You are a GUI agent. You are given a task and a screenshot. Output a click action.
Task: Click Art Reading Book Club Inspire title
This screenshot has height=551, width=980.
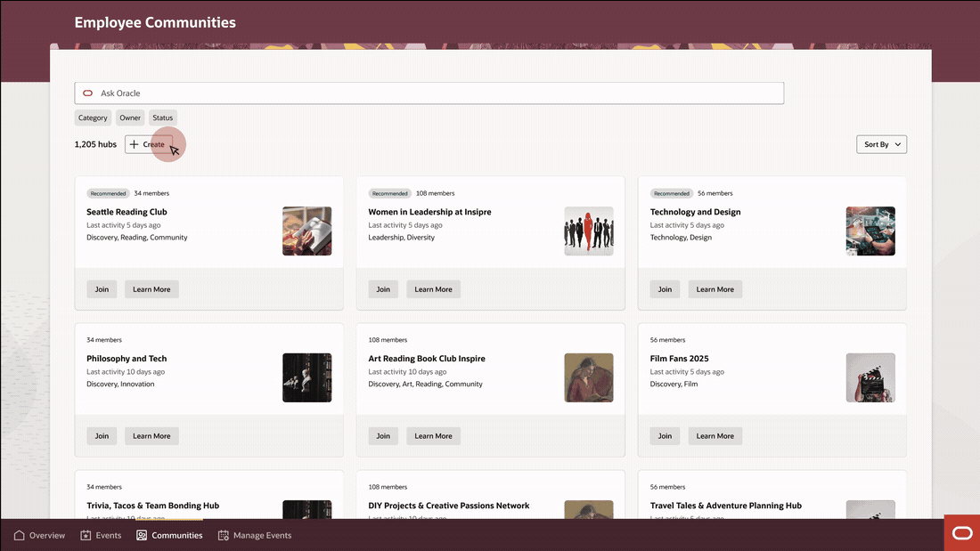point(426,359)
